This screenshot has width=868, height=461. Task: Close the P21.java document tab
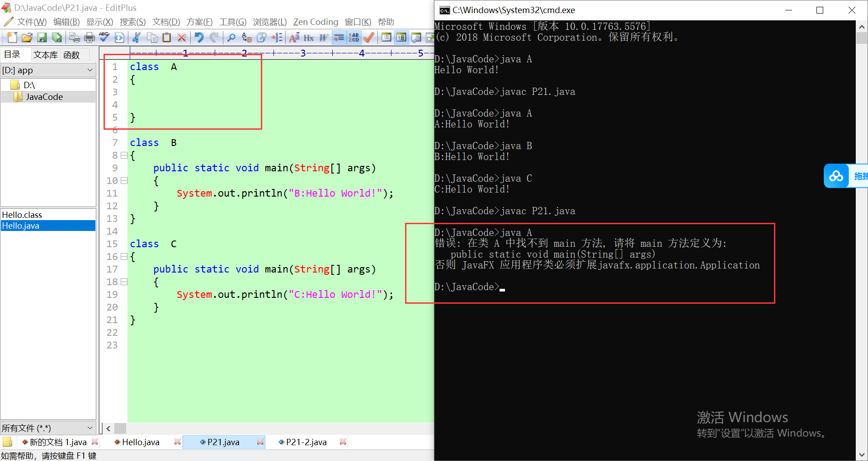[260, 442]
